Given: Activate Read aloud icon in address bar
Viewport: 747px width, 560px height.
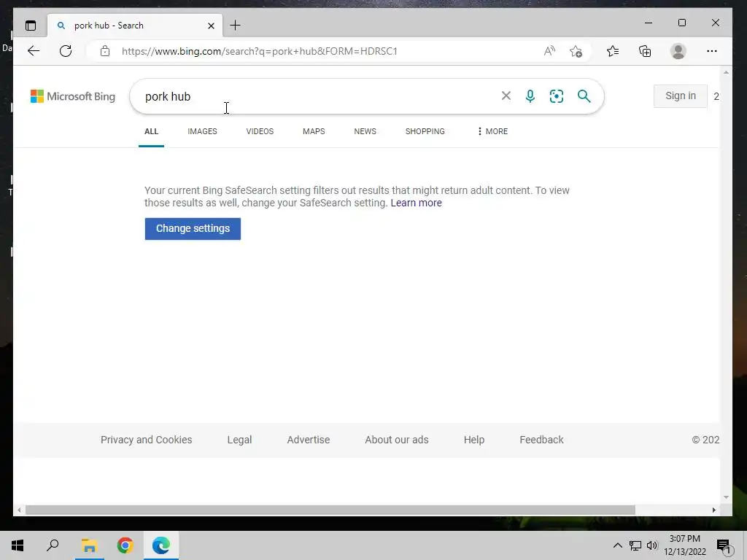Looking at the screenshot, I should pyautogui.click(x=549, y=51).
